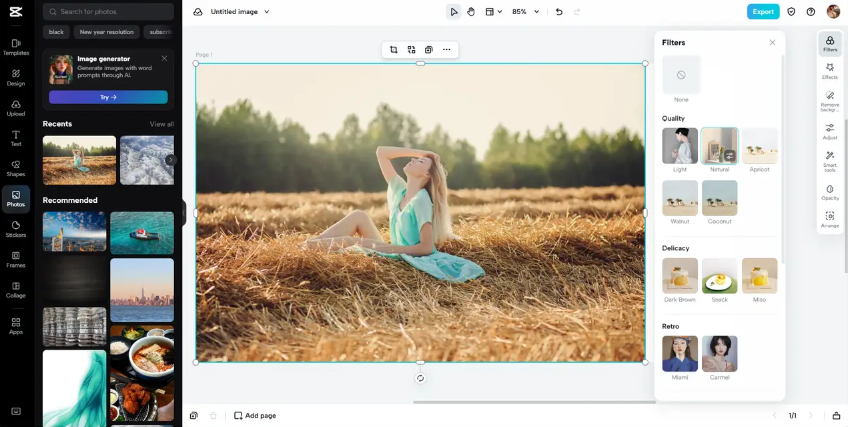Apply the Walnut filter

(x=680, y=198)
